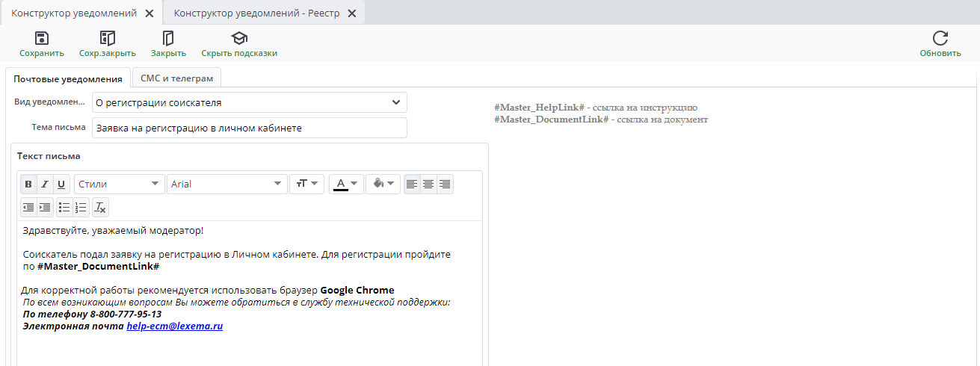Open Конструктор уведомлений - Реестр tab

[258, 13]
